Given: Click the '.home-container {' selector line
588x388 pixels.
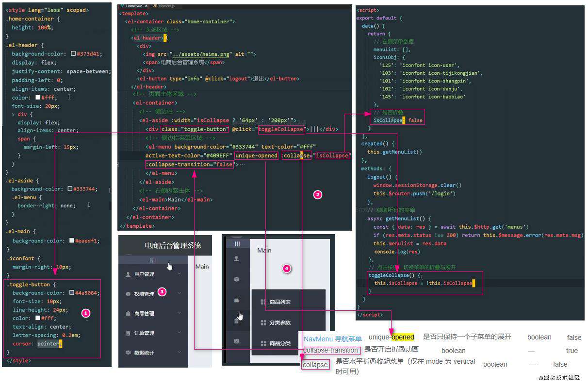Looking at the screenshot, I should (33, 19).
